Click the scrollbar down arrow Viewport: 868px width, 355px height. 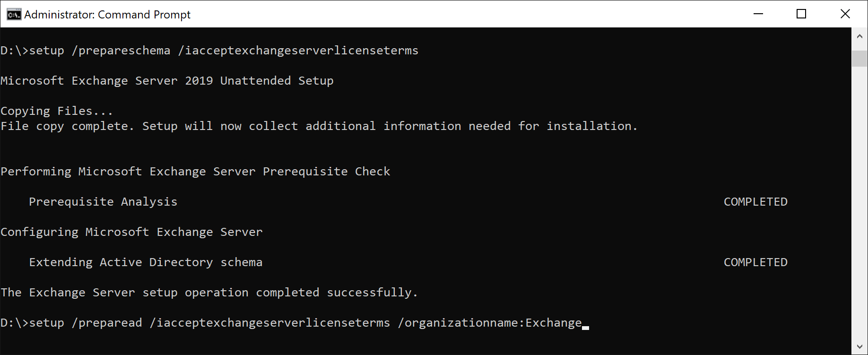[859, 346]
